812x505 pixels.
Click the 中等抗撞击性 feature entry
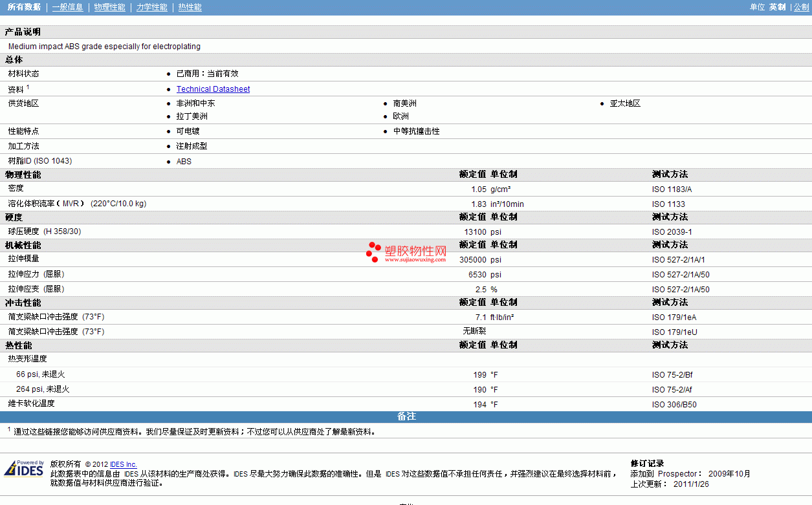pos(417,131)
